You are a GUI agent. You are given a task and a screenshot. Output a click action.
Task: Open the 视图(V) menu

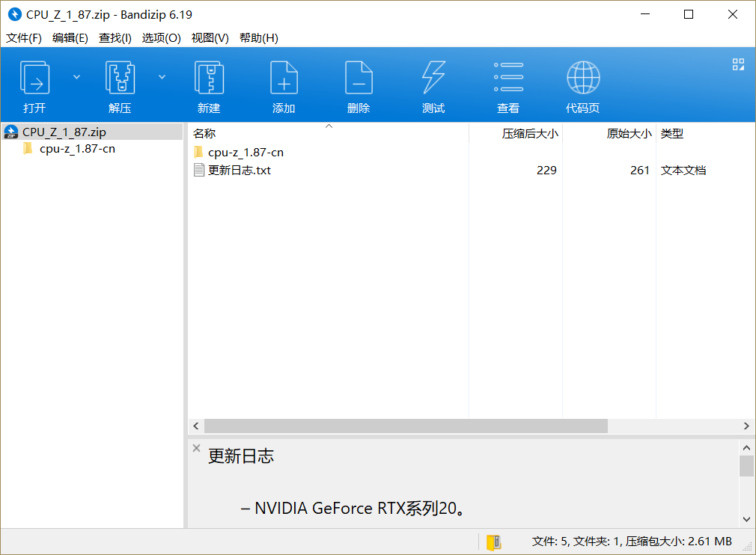(x=210, y=38)
